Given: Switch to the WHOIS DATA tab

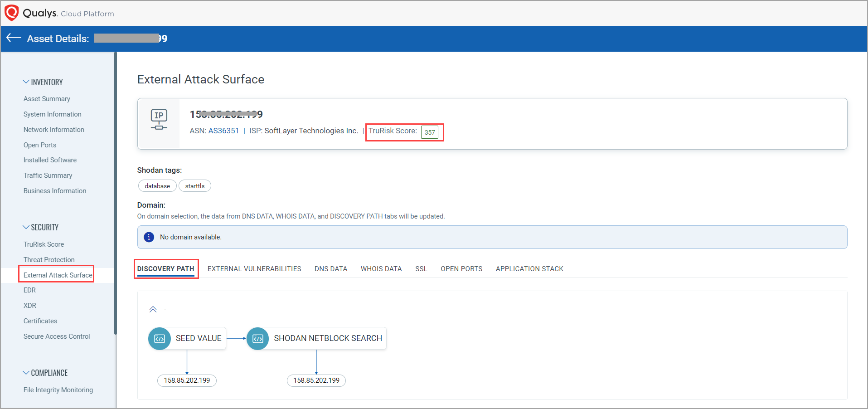Looking at the screenshot, I should click(381, 269).
